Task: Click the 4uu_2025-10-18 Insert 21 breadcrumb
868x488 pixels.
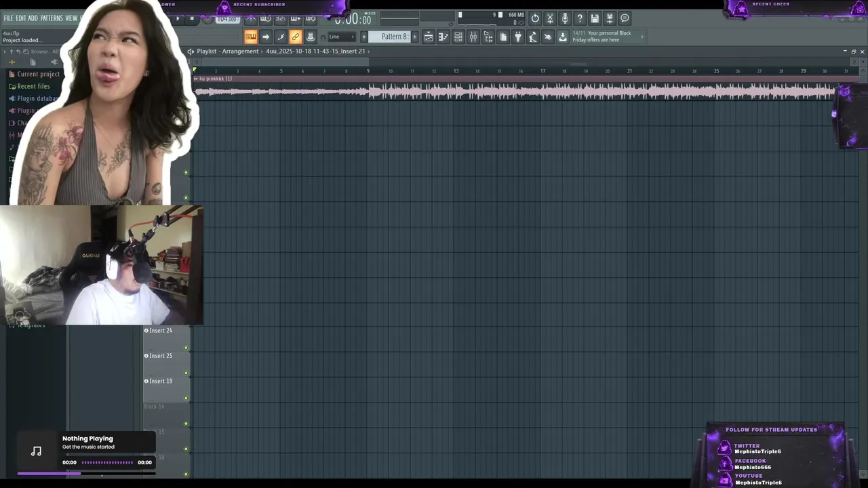Action: pyautogui.click(x=315, y=52)
